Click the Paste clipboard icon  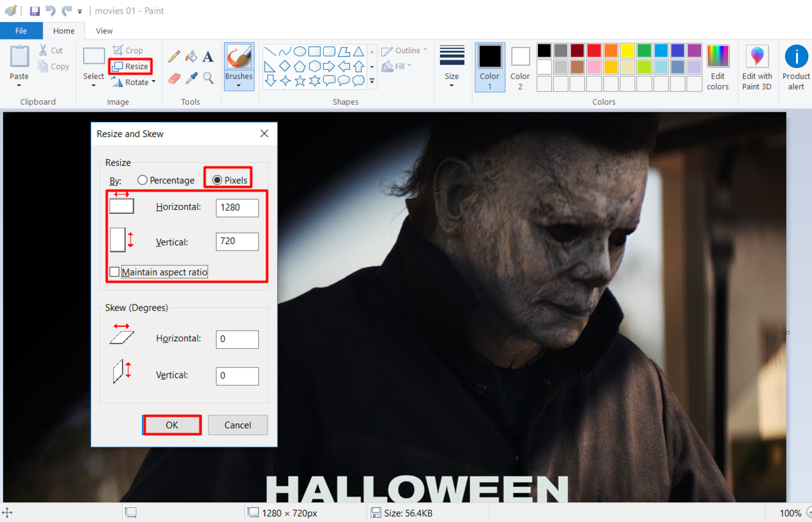pyautogui.click(x=19, y=56)
